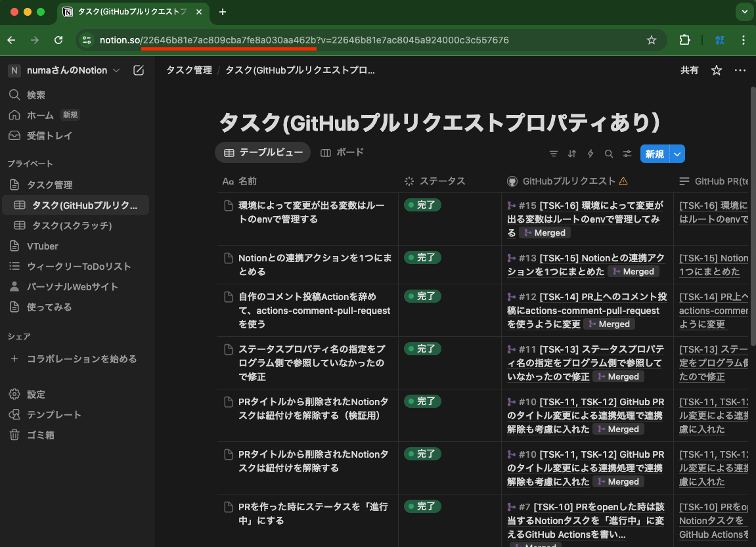756x547 pixels.
Task: Click 完了 status of PRを作った時に row
Action: coord(422,506)
